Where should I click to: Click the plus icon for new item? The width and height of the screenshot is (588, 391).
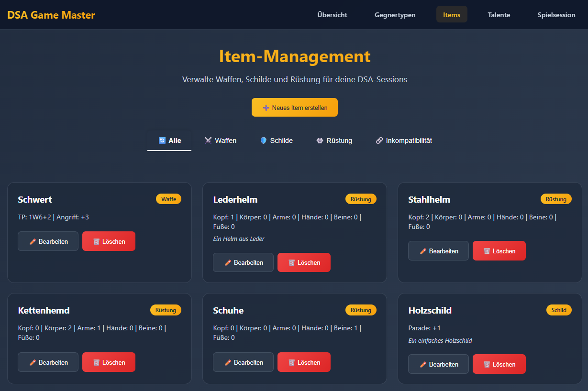266,108
